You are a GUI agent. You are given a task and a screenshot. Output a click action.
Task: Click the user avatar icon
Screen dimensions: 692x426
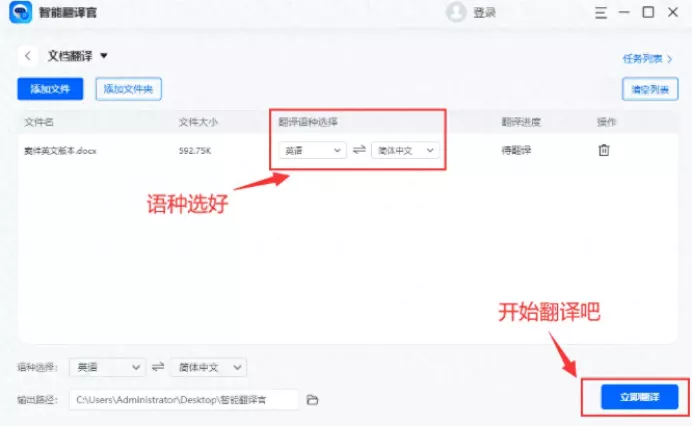[x=457, y=13]
